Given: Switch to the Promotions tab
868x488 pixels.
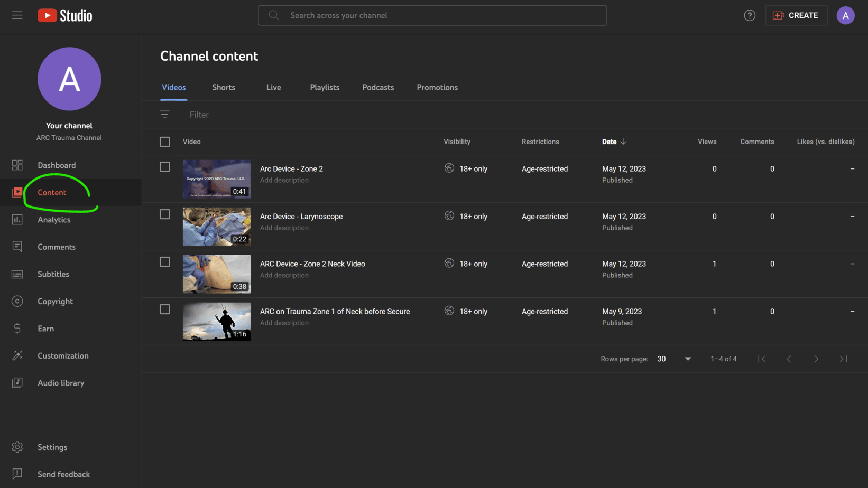Looking at the screenshot, I should [x=437, y=88].
